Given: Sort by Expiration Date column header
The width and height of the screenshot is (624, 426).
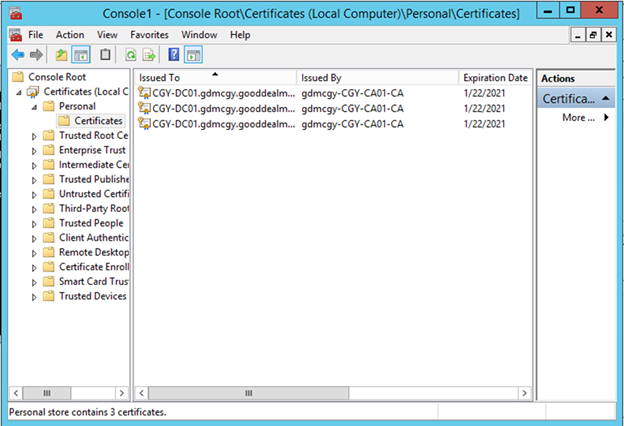Looking at the screenshot, I should click(495, 77).
